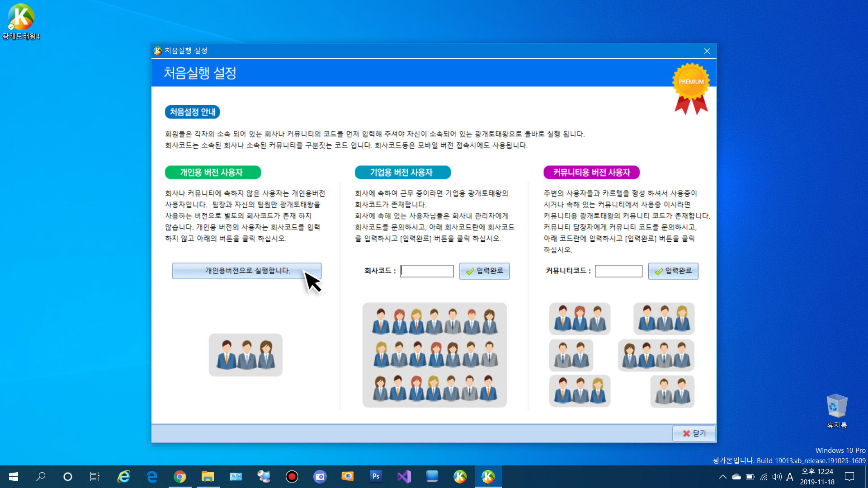Click 입력완료 button next to 회사코드 field
This screenshot has height=488, width=868.
pyautogui.click(x=484, y=271)
